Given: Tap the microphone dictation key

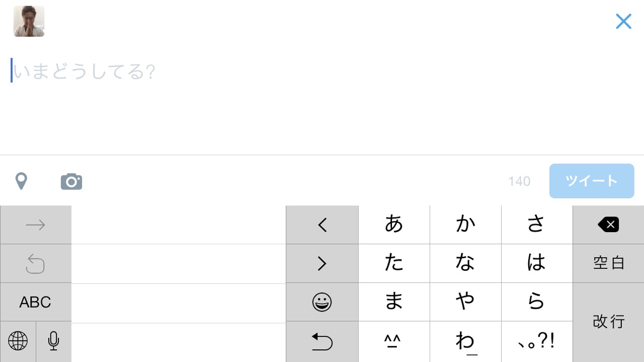Looking at the screenshot, I should click(x=53, y=341).
